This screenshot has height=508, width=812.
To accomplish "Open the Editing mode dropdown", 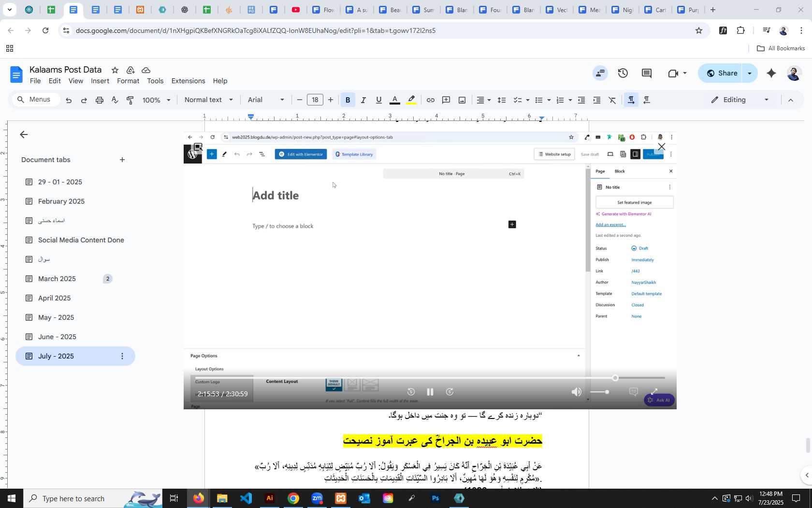I will (740, 100).
